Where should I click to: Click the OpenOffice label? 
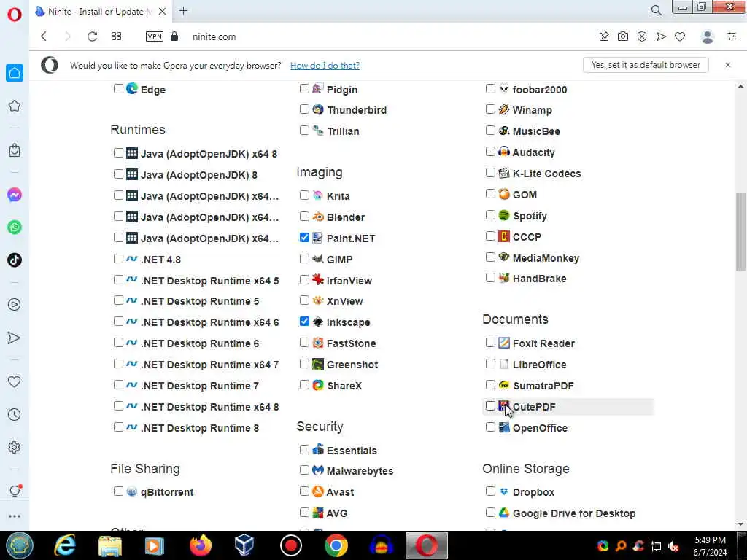(540, 428)
